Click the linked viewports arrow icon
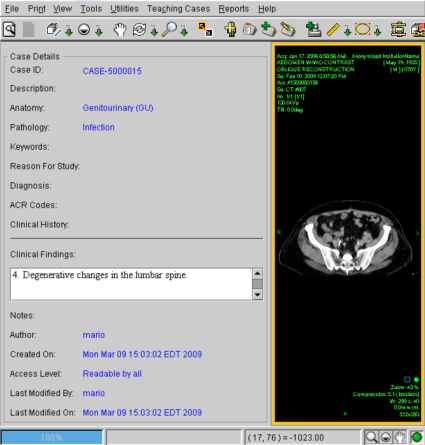425x445 pixels. 205,29
